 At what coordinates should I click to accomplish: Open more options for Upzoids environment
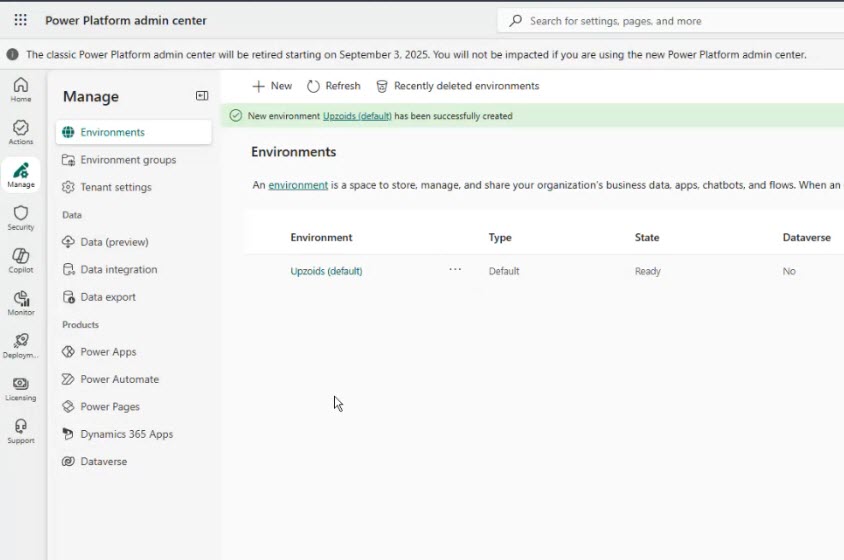click(x=455, y=270)
